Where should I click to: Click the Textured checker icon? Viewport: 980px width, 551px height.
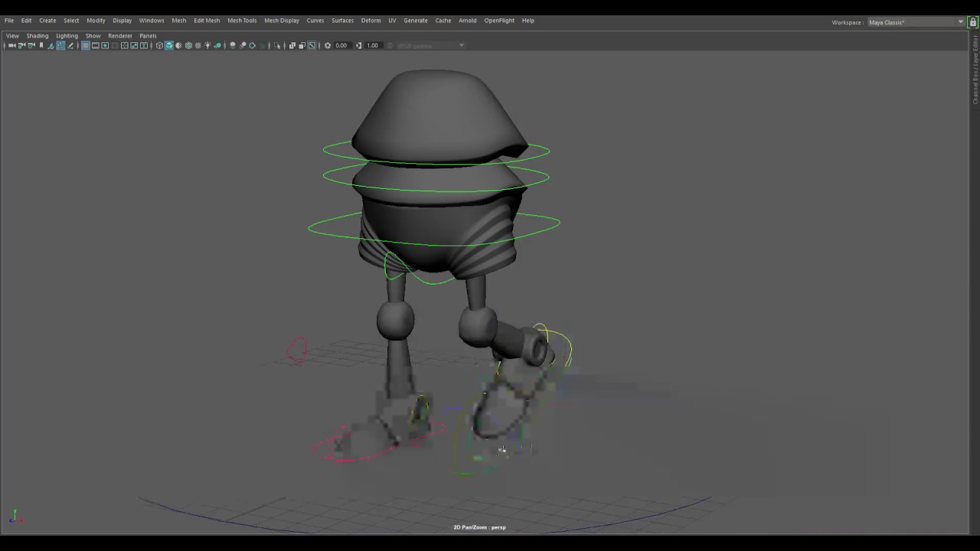(198, 45)
